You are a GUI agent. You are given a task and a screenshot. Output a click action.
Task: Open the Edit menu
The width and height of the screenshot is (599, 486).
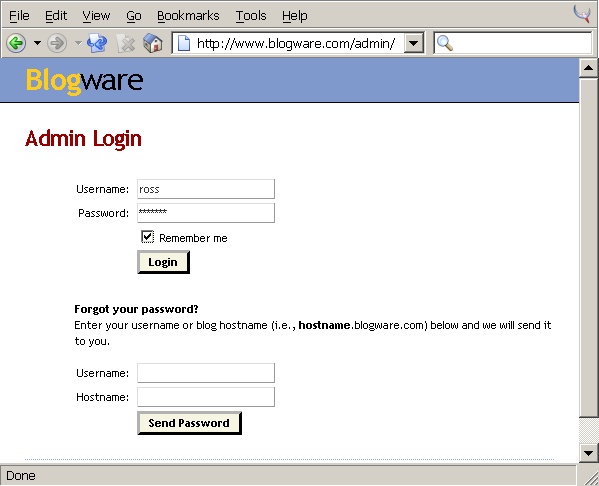pyautogui.click(x=56, y=16)
